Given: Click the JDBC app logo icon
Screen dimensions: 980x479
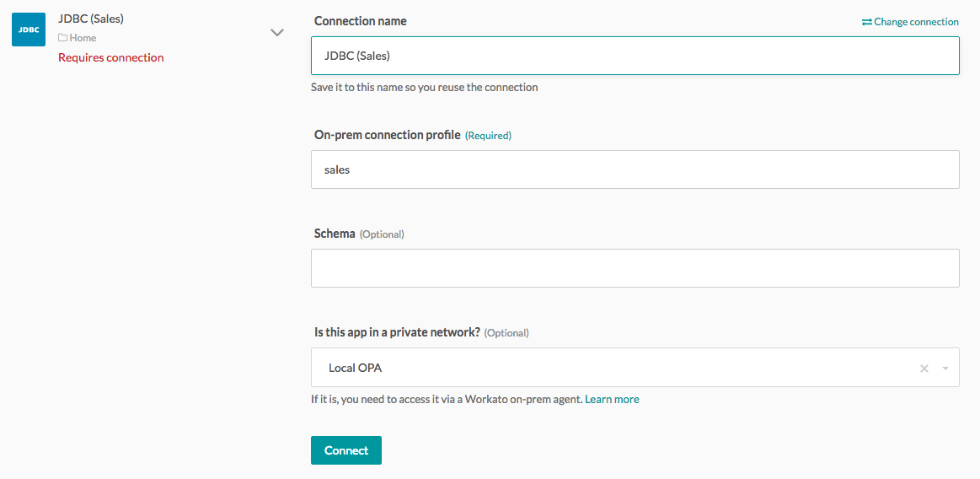Looking at the screenshot, I should 29,30.
